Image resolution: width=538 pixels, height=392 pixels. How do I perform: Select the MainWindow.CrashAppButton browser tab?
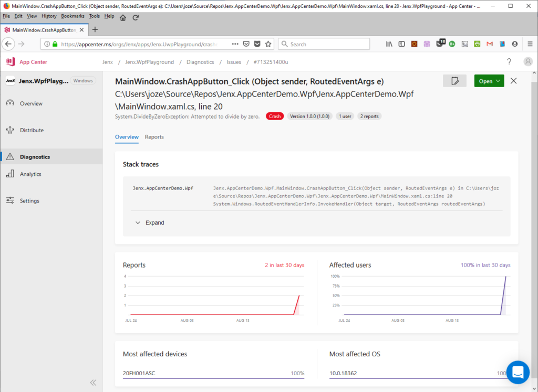44,30
